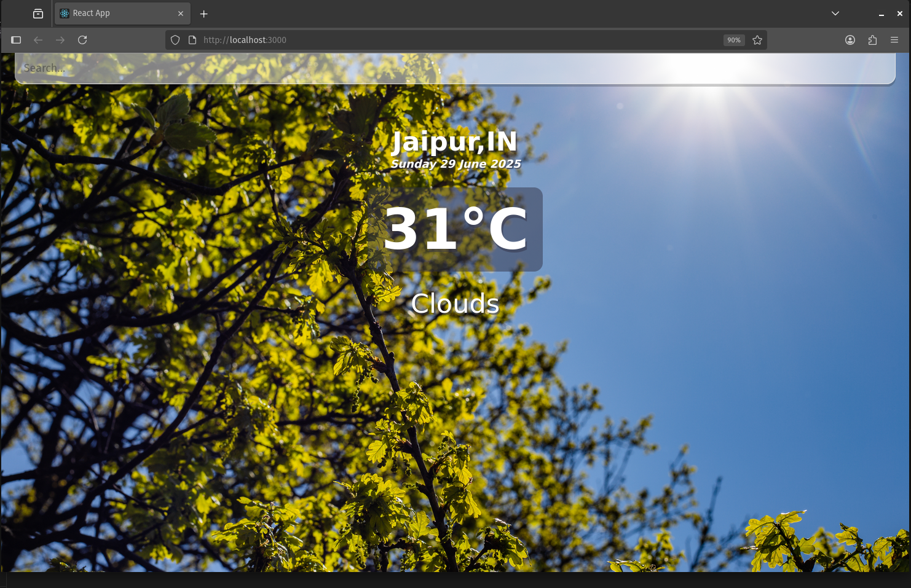The image size is (911, 588).
Task: Minimize the browser window
Action: coord(881,14)
